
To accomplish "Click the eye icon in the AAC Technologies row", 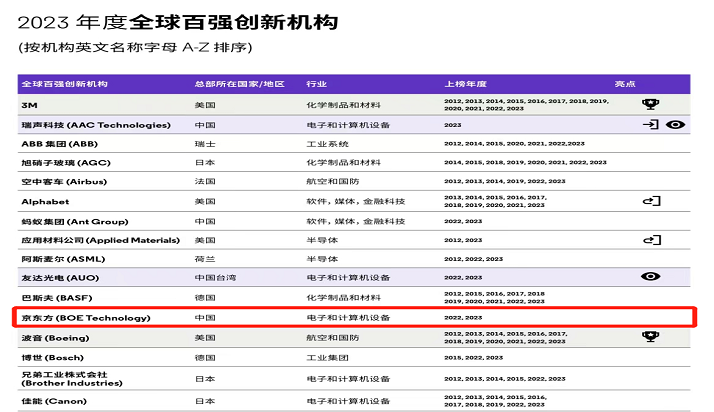I will [x=675, y=125].
